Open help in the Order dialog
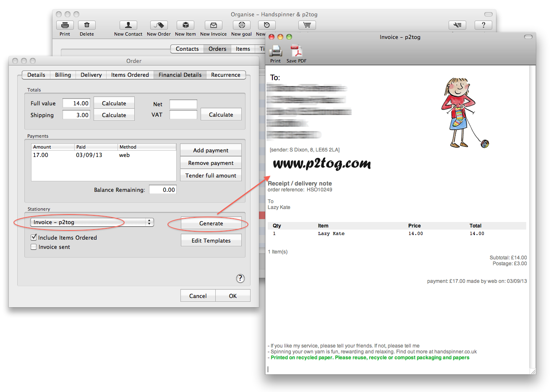 click(x=240, y=278)
